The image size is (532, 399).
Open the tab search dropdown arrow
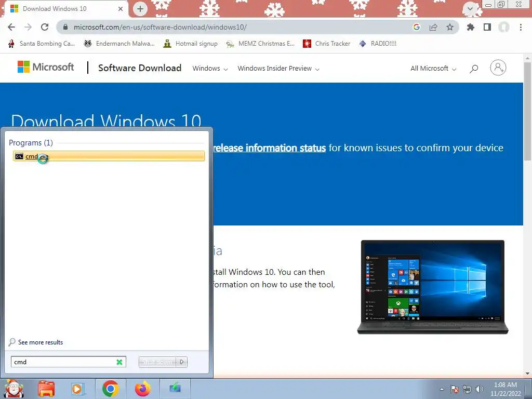[x=470, y=9]
